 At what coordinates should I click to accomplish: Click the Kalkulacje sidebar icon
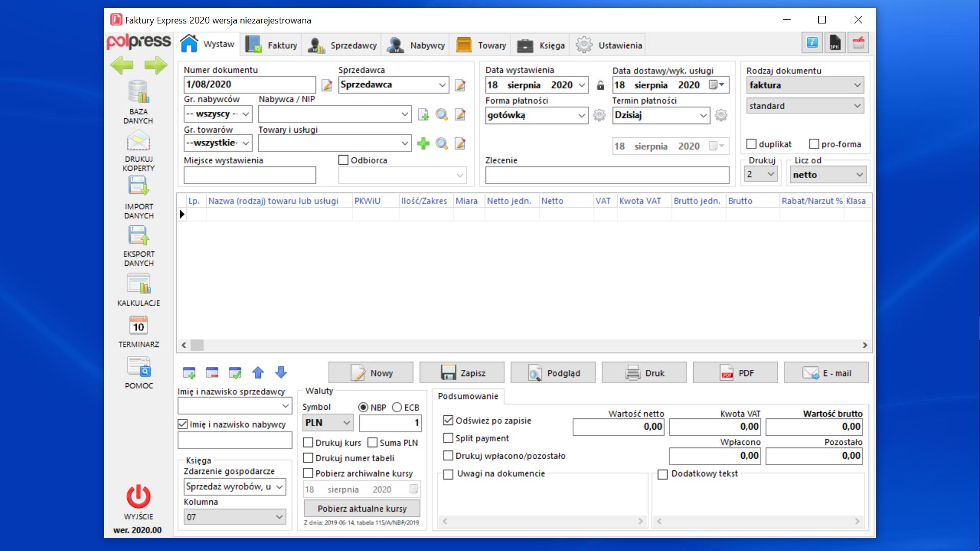tap(138, 284)
